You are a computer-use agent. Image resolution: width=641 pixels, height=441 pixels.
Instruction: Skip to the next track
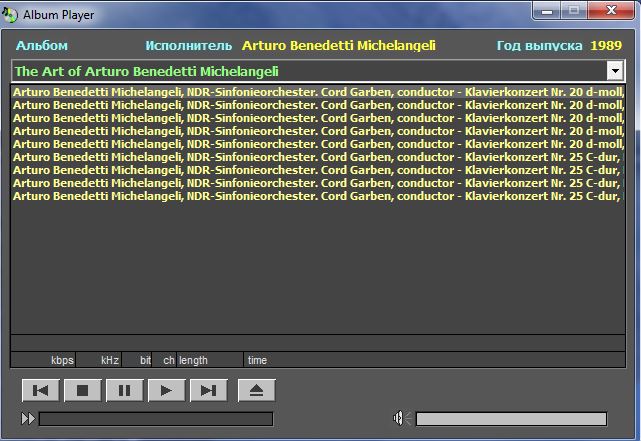coord(208,390)
